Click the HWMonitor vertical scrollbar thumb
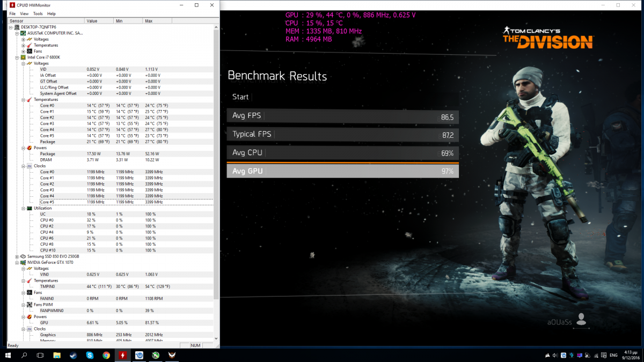Image resolution: width=644 pixels, height=362 pixels. tap(216, 164)
